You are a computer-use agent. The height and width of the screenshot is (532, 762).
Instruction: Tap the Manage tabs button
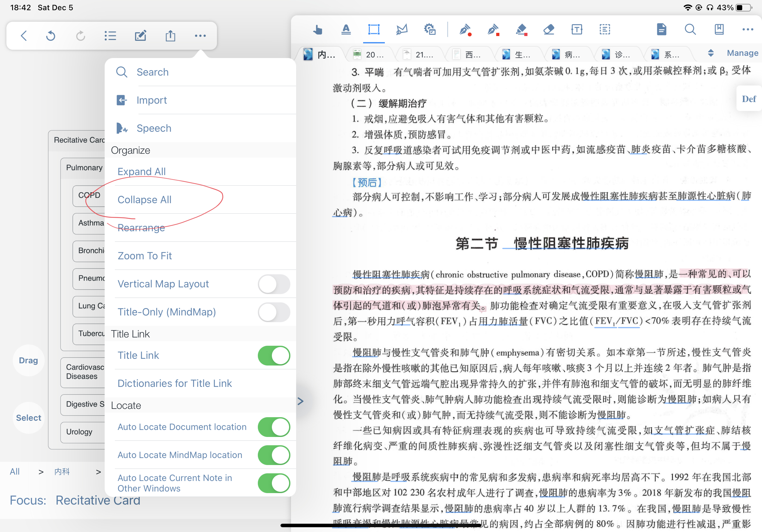[x=743, y=53]
